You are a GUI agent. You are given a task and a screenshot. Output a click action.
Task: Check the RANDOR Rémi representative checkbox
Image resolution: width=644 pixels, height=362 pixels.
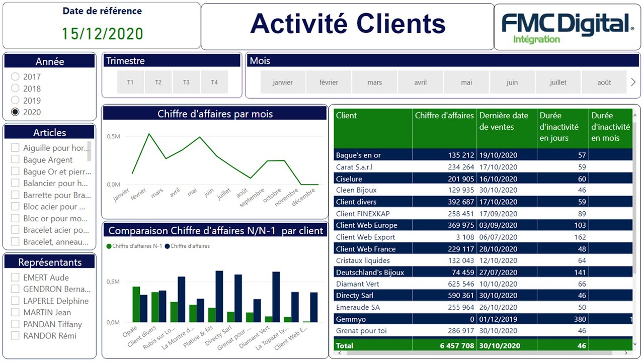tap(15, 336)
